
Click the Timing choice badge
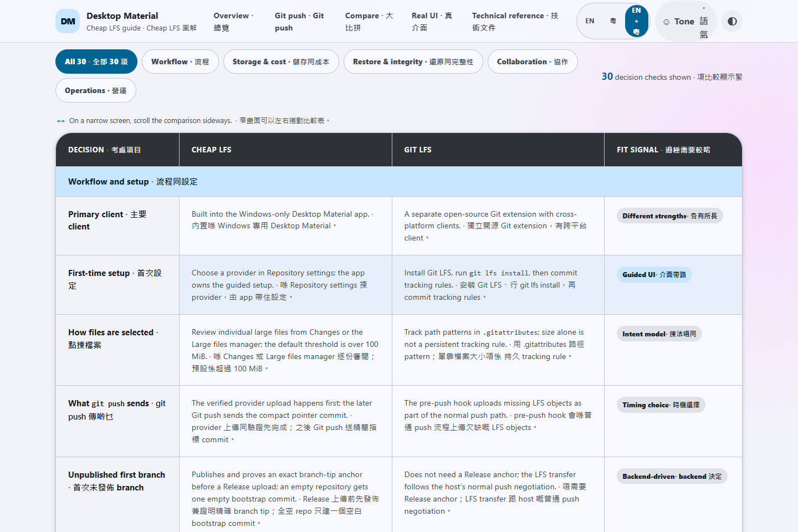click(x=661, y=405)
